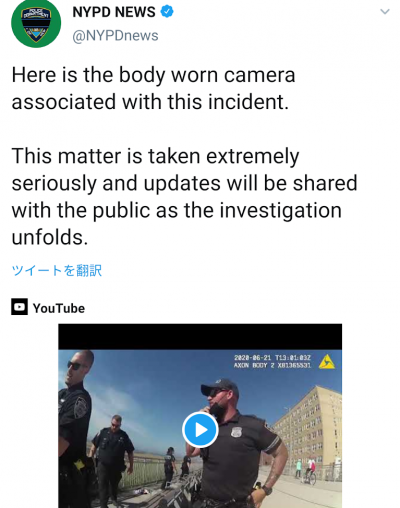Image resolution: width=400 pixels, height=508 pixels.
Task: Select the 'body worn camera' sentence
Action: (153, 88)
